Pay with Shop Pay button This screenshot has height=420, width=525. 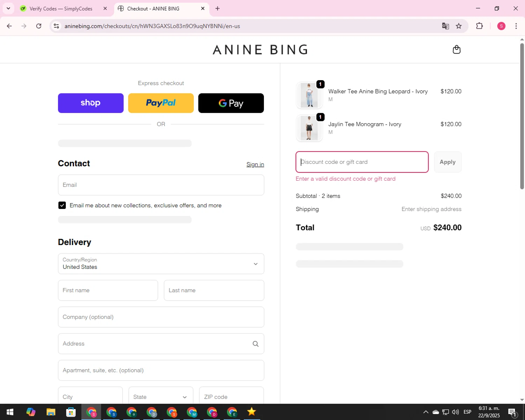point(91,103)
